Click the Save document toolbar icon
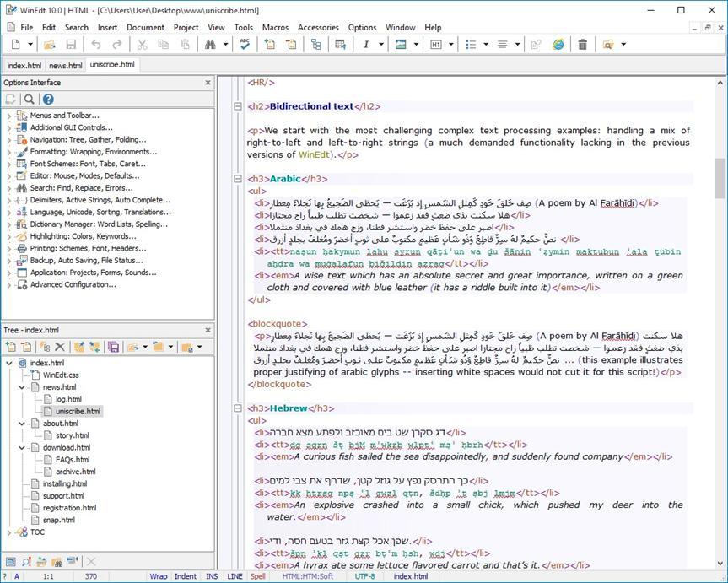The height and width of the screenshot is (583, 728). [71, 45]
